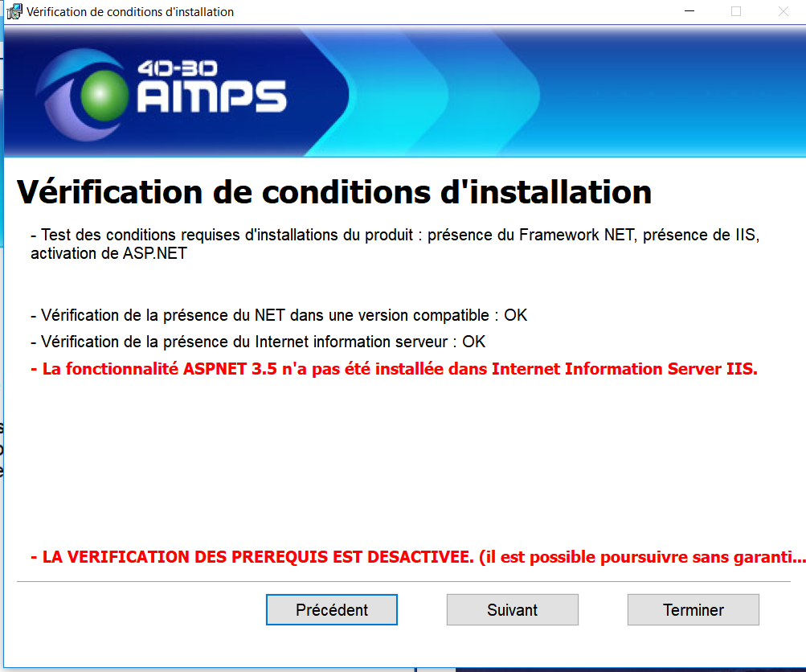Click the Internet information serveur check line
This screenshot has height=672, width=806.
pyautogui.click(x=258, y=342)
